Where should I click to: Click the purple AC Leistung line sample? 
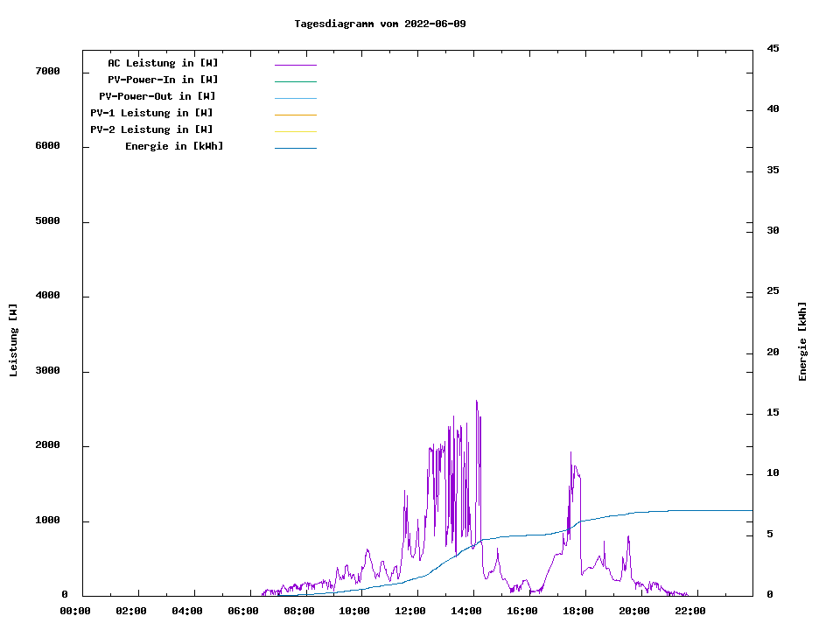295,65
